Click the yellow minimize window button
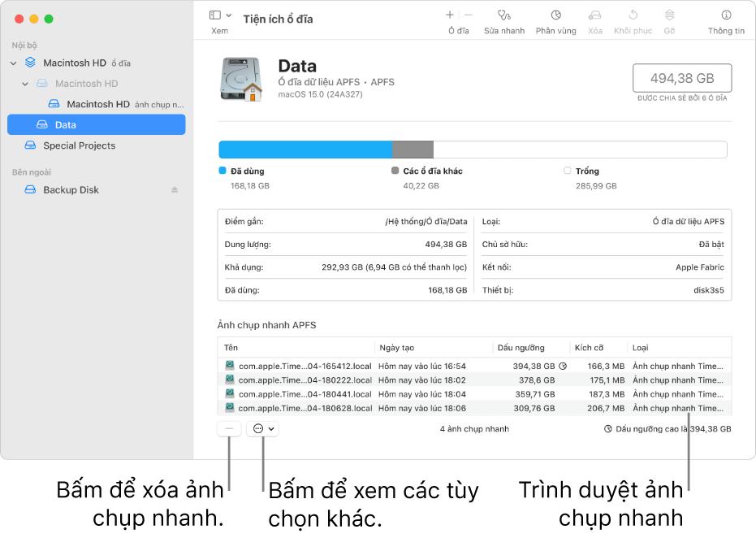 point(34,19)
